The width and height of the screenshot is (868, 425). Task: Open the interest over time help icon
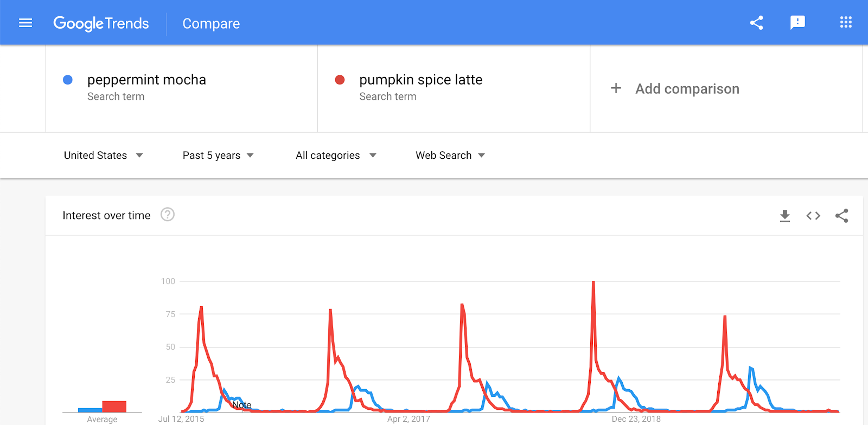click(168, 215)
